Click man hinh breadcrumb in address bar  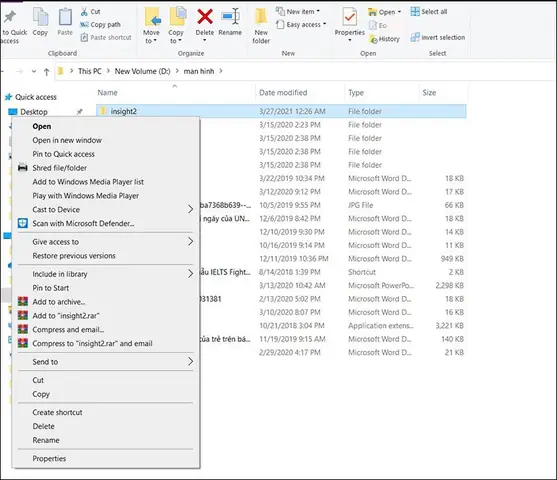pos(199,71)
